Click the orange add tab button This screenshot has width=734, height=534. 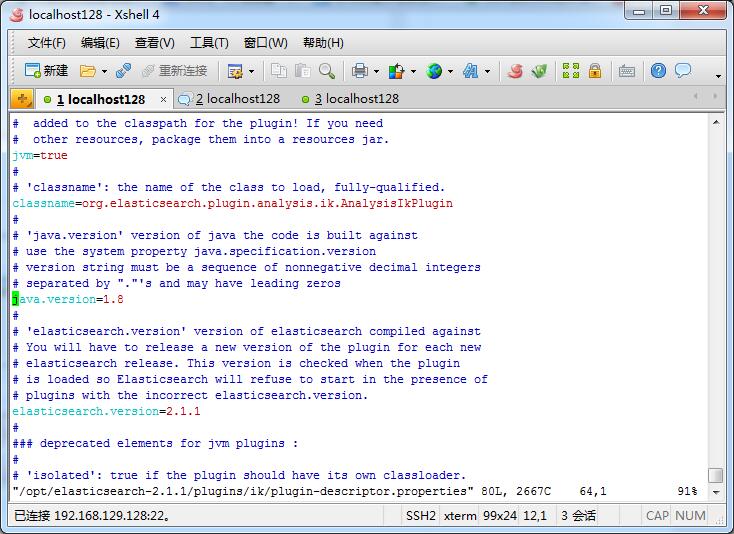tap(22, 99)
